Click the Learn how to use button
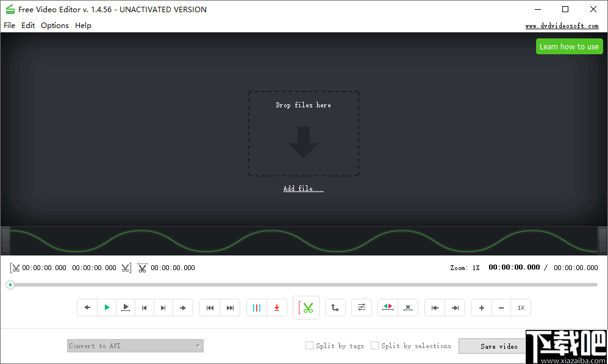The width and height of the screenshot is (608, 364). (569, 46)
